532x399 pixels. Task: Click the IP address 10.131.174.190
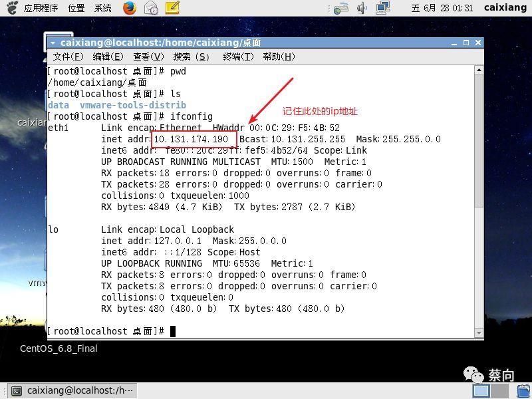pyautogui.click(x=191, y=139)
